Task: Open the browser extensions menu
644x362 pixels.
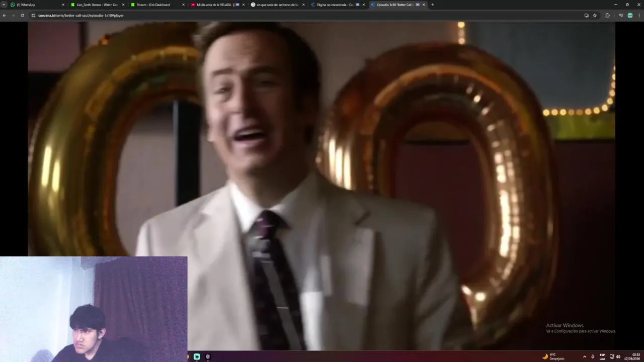Action: point(607,16)
